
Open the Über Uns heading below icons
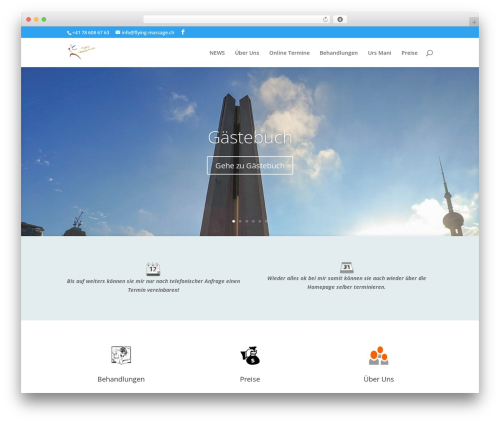379,379
